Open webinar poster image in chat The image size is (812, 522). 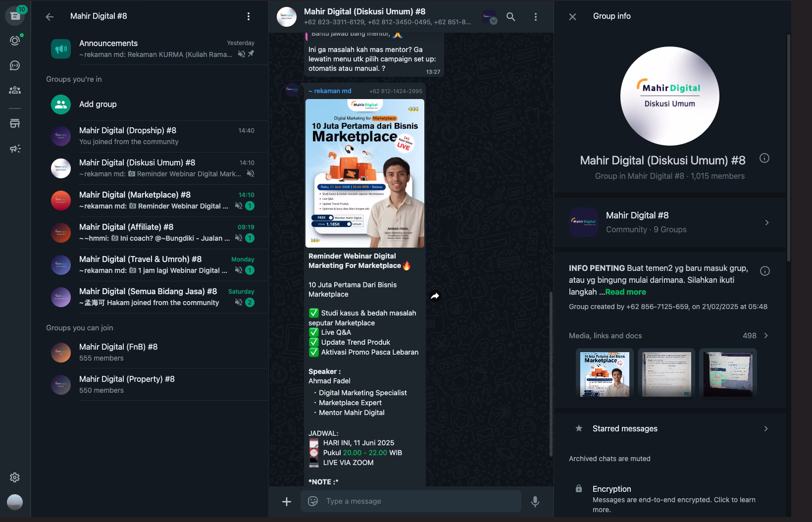(365, 173)
